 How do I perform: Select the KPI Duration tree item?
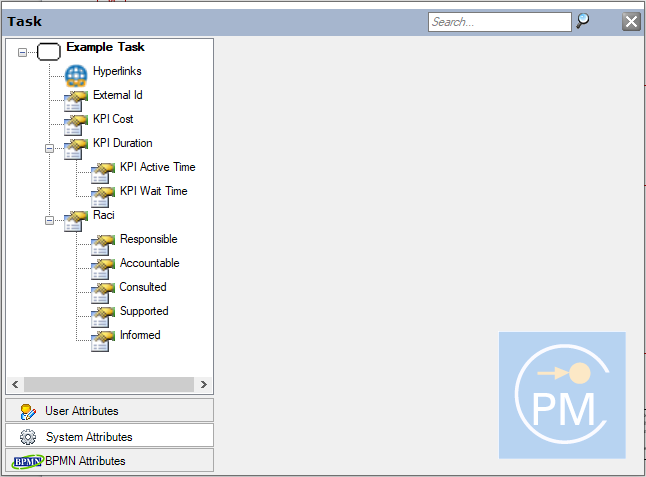tap(123, 143)
